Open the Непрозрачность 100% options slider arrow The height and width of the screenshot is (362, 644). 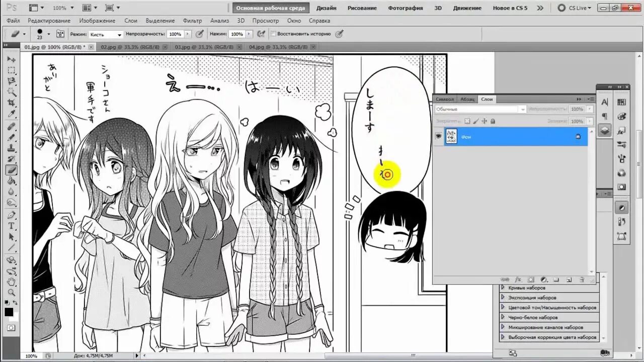(x=188, y=34)
